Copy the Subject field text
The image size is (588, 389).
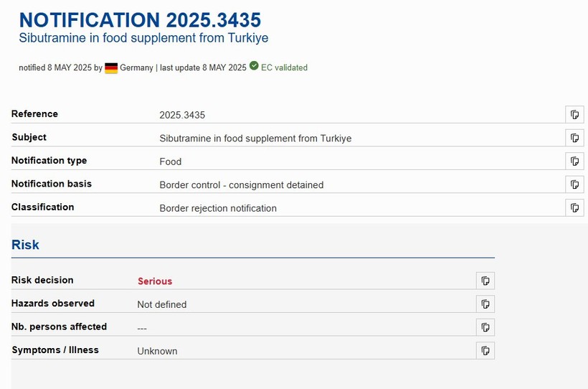coord(574,138)
